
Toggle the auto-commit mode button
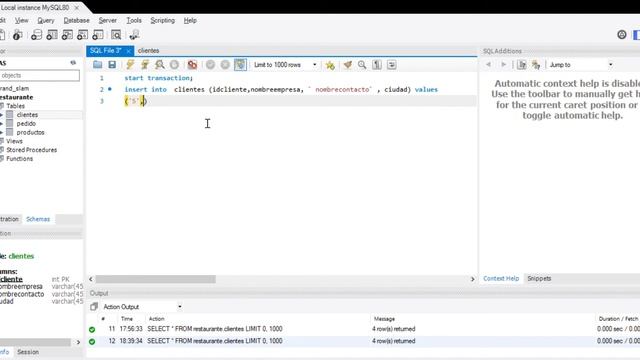240,64
